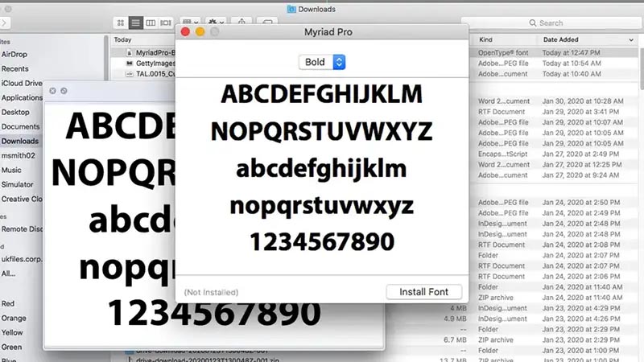Switch Finder to column view
Screen dimensions: 644x362
click(x=151, y=23)
